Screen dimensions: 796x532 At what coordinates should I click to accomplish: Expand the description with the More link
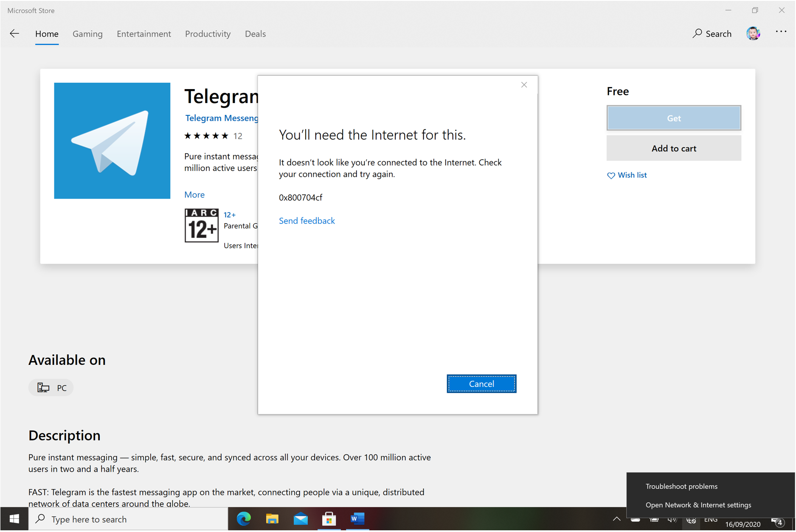(194, 195)
